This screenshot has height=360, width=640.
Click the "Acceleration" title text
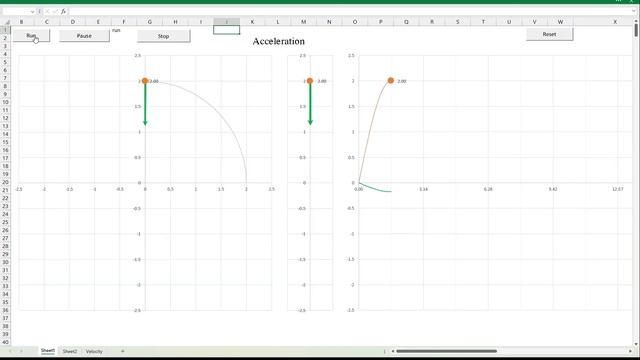279,41
